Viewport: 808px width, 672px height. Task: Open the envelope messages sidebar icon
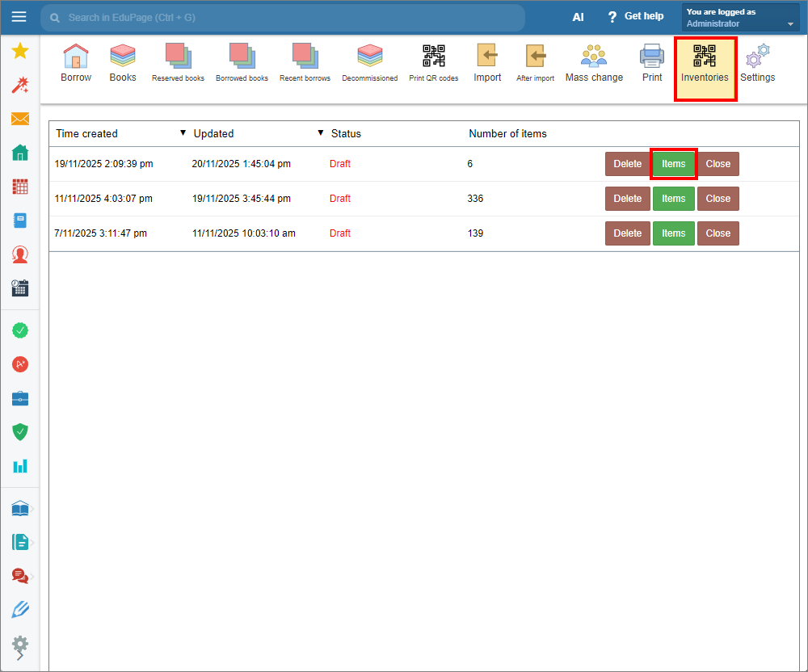tap(20, 119)
